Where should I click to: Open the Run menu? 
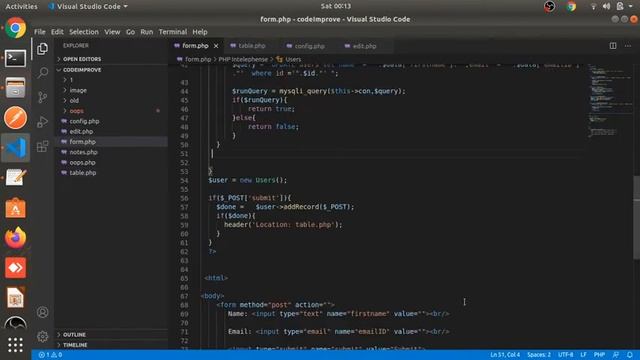click(x=147, y=32)
